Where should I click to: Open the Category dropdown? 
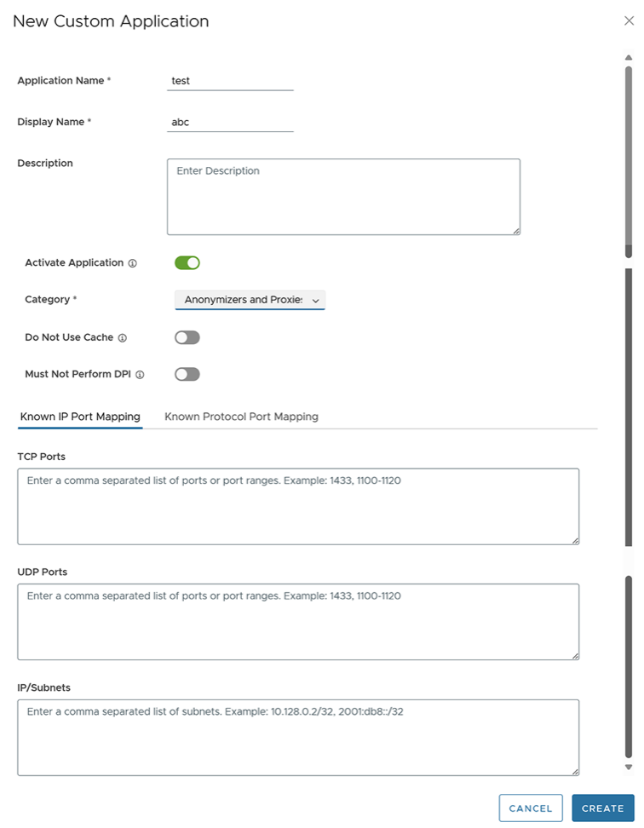tap(250, 300)
